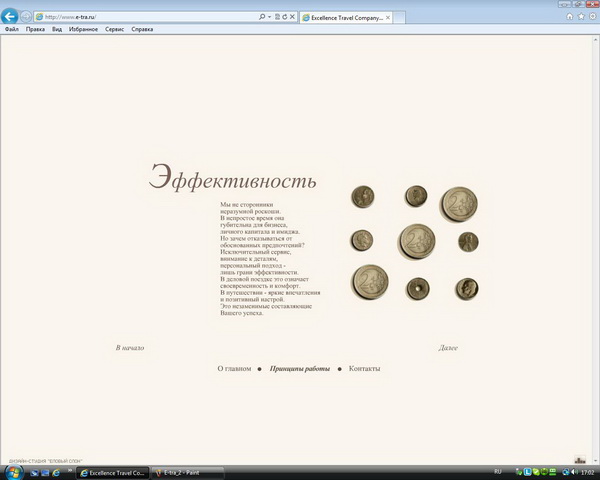The image size is (600, 480).
Task: Open the Сервис menu
Action: click(x=114, y=29)
